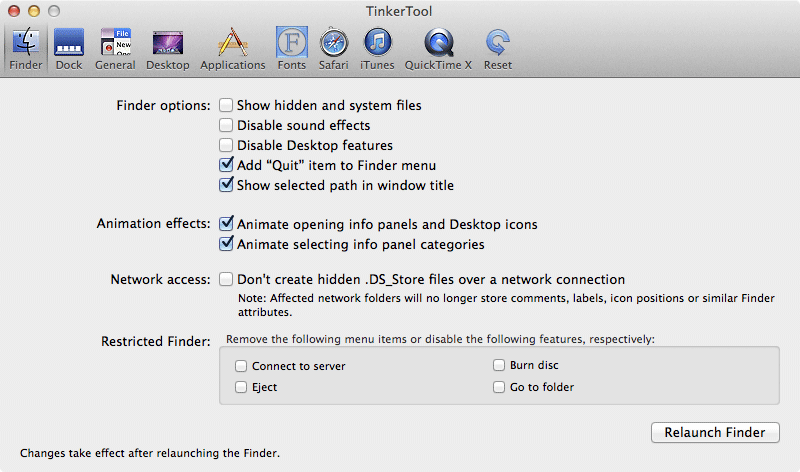The image size is (800, 472).
Task: Select the QuickTime X icon
Action: pos(440,45)
